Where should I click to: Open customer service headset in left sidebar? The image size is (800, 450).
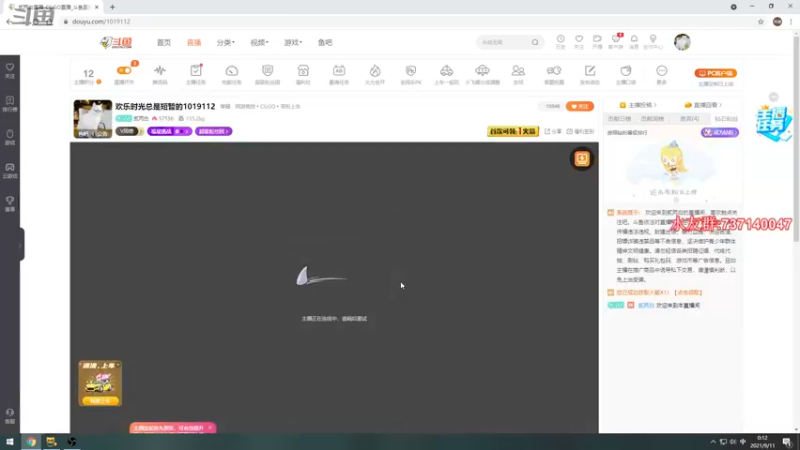[10, 416]
